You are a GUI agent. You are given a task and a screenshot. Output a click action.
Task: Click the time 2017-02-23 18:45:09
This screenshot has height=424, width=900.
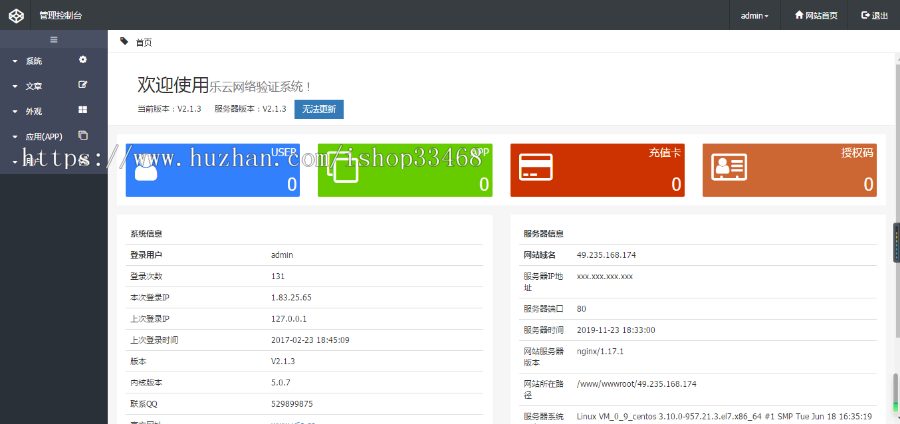point(310,340)
